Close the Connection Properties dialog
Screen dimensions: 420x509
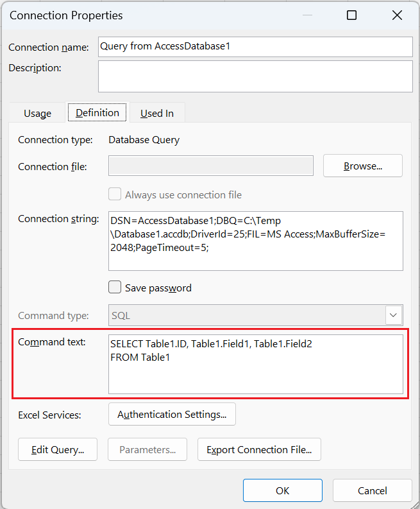tap(397, 15)
